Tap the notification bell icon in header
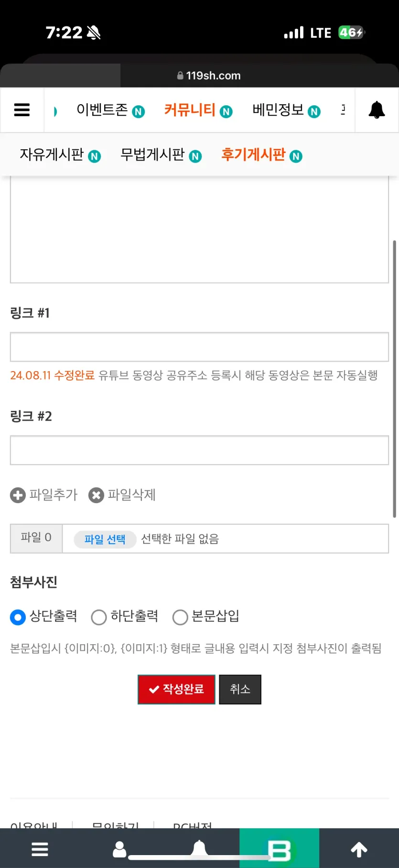The image size is (399, 868). (x=377, y=110)
